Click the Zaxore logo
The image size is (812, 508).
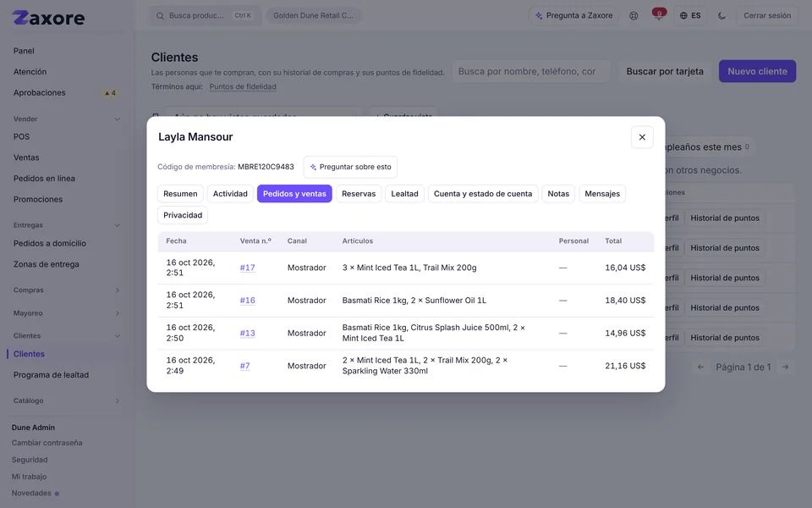[x=48, y=18]
